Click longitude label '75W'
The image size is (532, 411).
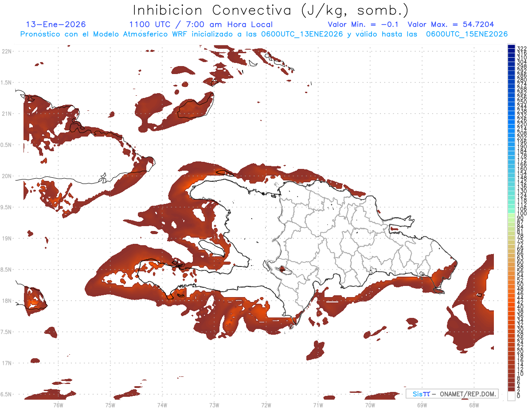click(x=110, y=405)
